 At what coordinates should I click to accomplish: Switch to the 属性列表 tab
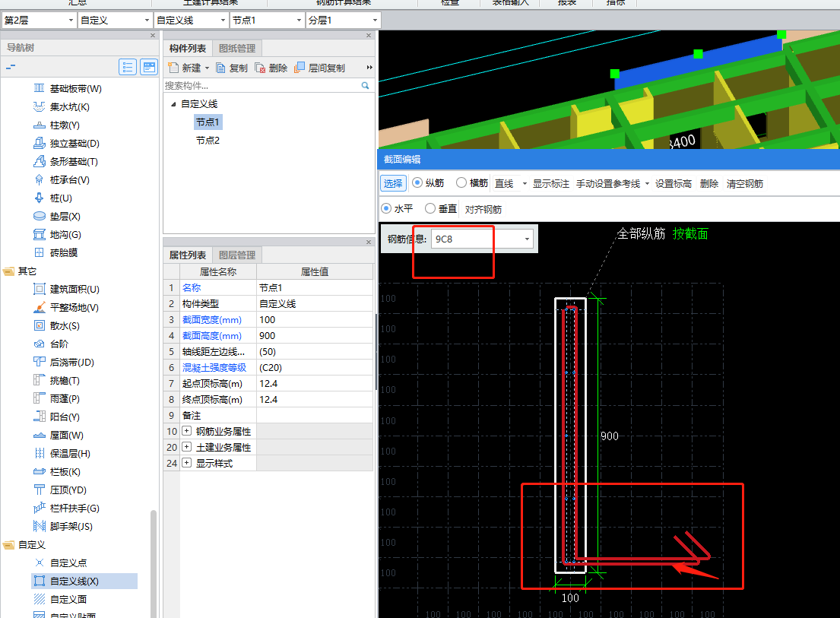point(188,255)
